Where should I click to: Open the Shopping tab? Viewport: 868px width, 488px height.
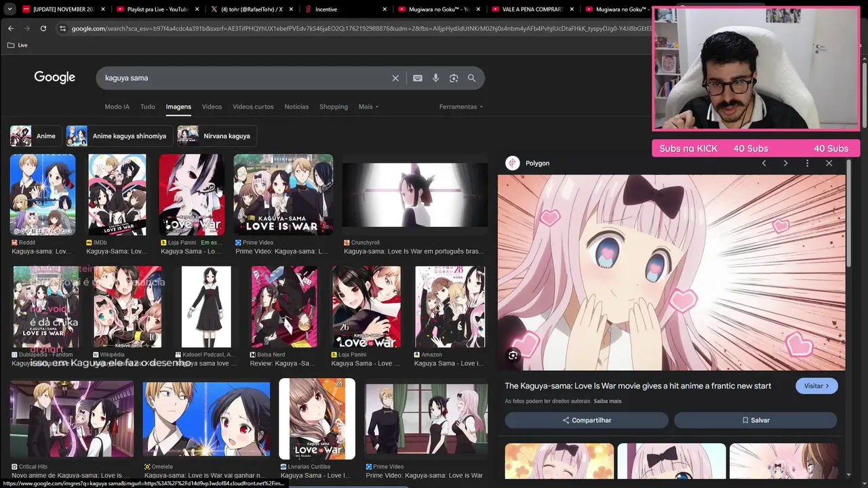pyautogui.click(x=334, y=106)
